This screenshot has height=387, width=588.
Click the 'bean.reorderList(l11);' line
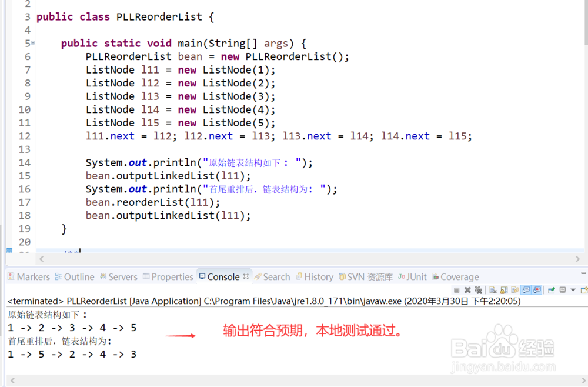[153, 202]
